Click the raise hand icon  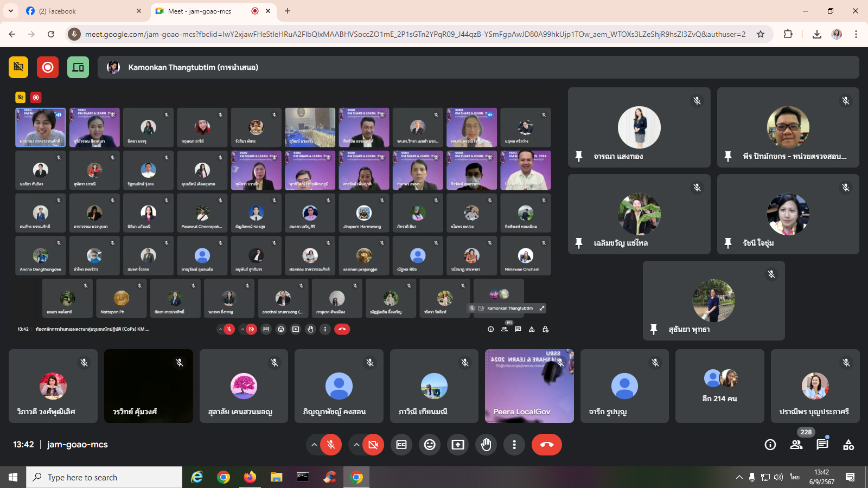point(486,445)
